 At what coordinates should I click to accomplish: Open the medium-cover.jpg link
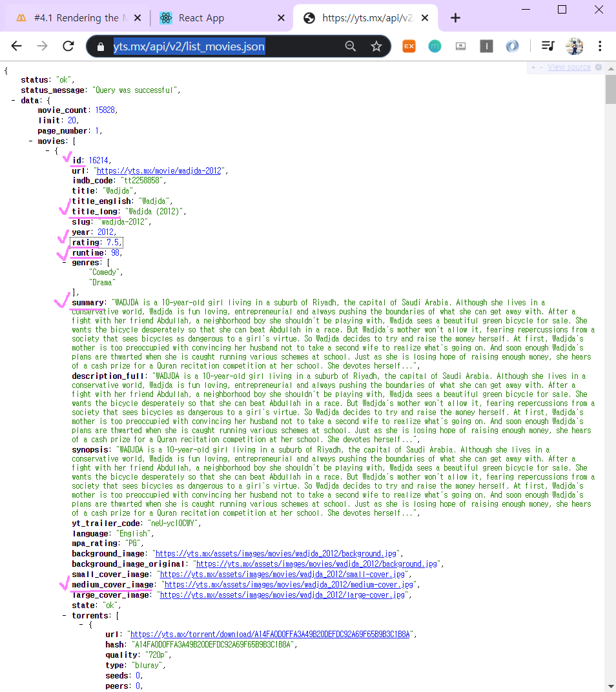tap(289, 584)
